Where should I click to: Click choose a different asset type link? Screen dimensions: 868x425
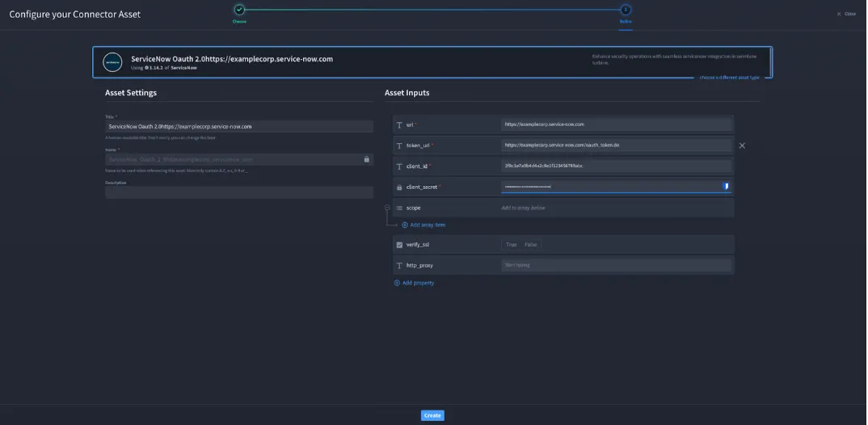pyautogui.click(x=729, y=78)
